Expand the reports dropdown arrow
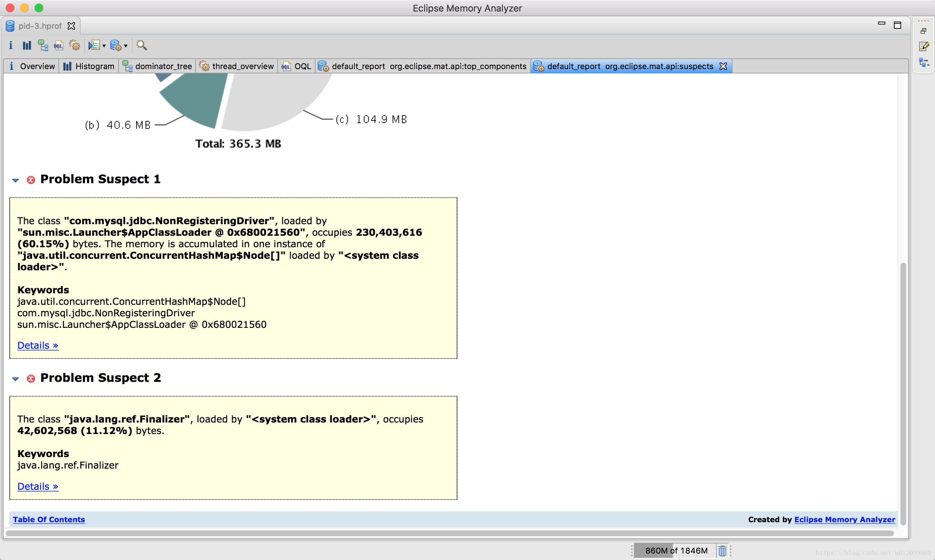Viewport: 935px width, 560px height. pos(126,46)
